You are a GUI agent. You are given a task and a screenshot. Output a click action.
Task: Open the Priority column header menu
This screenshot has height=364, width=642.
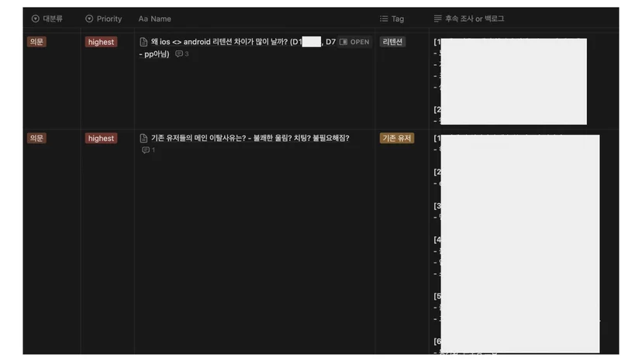(104, 19)
